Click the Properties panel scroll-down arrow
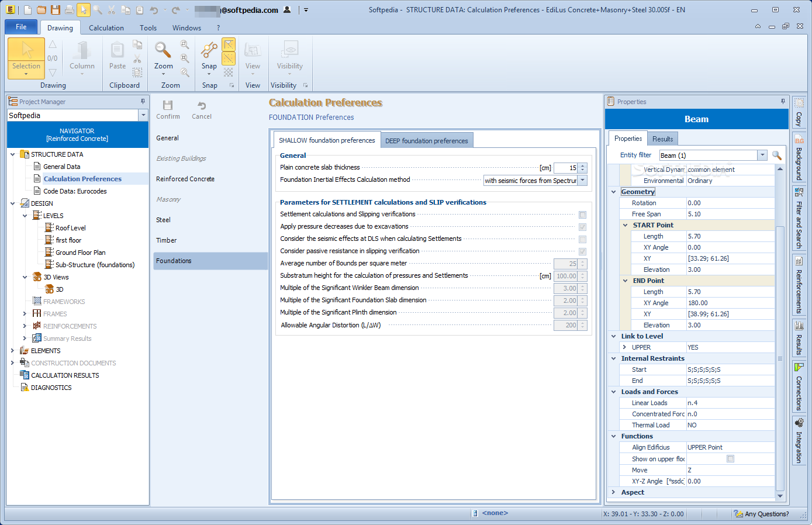812x525 pixels. point(780,496)
